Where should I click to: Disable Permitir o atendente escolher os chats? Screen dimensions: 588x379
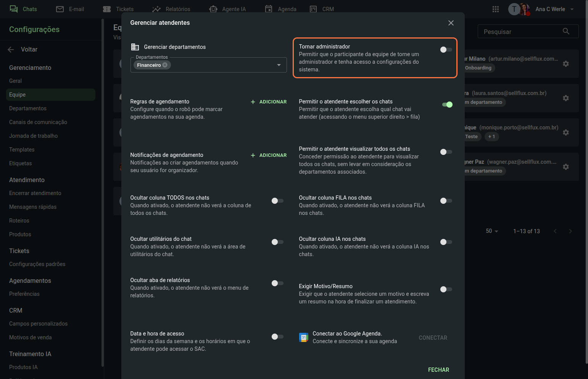[447, 105]
